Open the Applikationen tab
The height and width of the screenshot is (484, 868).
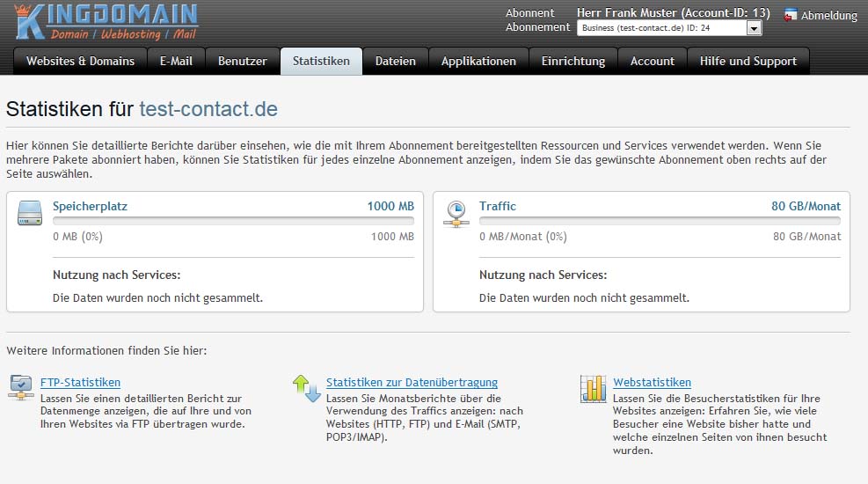(x=478, y=62)
